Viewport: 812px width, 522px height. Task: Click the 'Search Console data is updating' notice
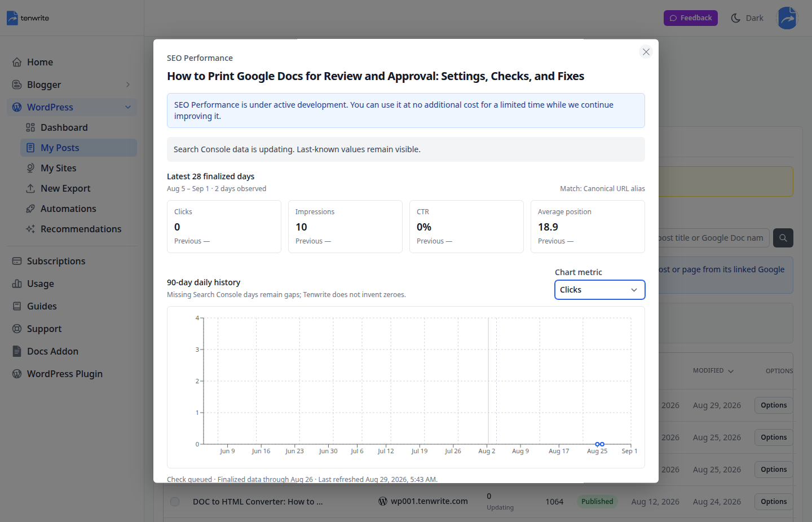(406, 149)
